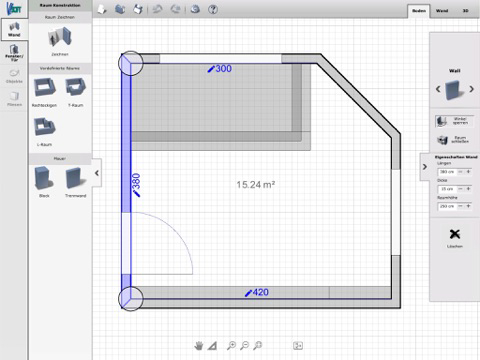Click the bottom-left corner handle circle
The height and width of the screenshot is (360, 480).
click(131, 299)
